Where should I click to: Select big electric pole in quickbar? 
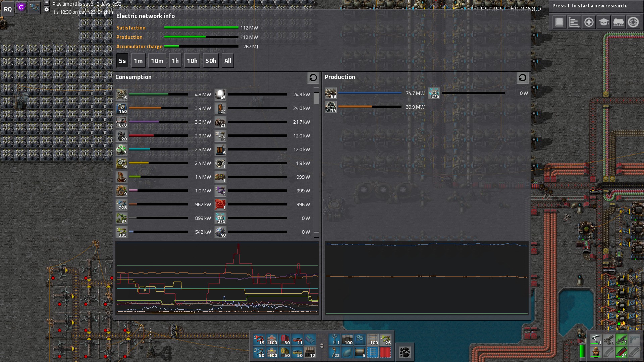pos(334,340)
